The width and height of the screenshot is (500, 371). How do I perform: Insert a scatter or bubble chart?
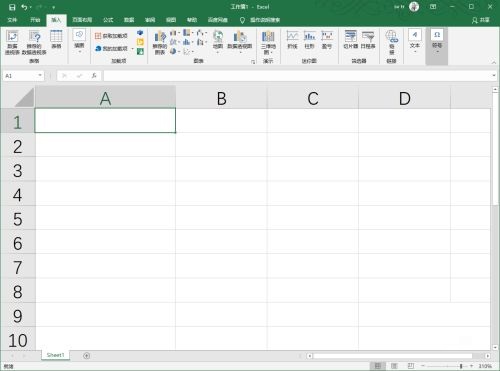[188, 51]
